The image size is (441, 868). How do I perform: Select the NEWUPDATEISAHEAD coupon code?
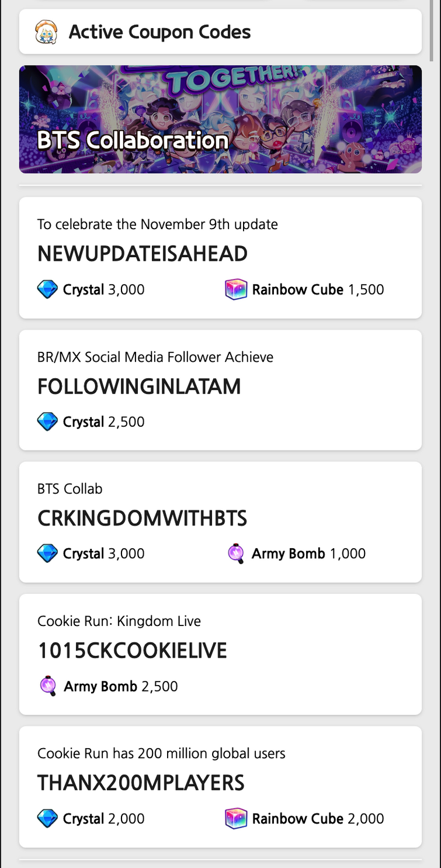point(143,254)
